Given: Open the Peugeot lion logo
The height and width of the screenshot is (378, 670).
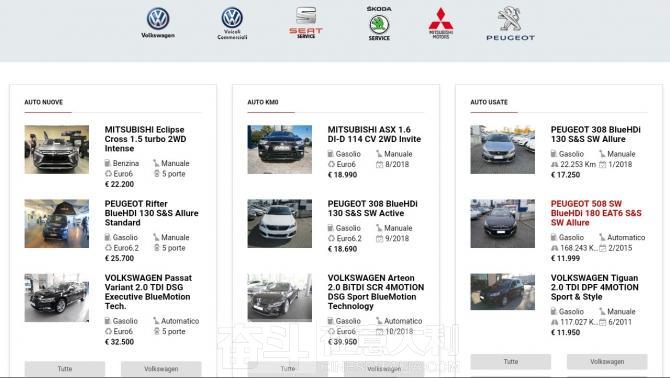Looking at the screenshot, I should pyautogui.click(x=511, y=23).
